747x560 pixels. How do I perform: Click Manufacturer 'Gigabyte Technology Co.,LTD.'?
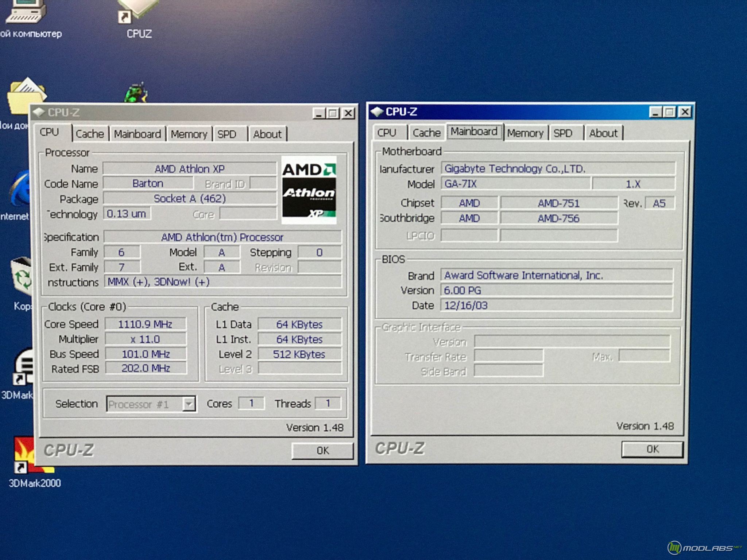click(558, 168)
